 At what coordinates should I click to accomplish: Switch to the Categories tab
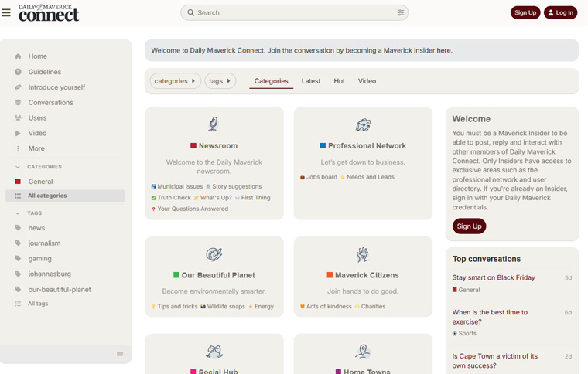click(x=271, y=81)
